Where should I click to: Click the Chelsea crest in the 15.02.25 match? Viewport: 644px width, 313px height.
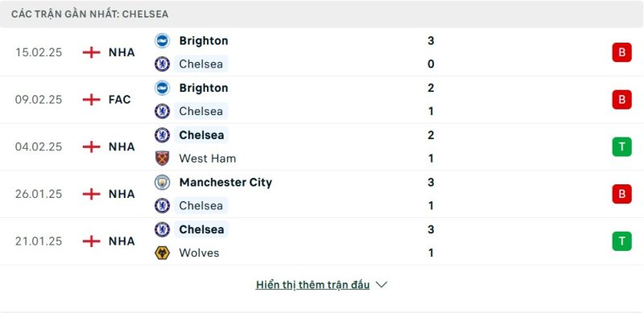[x=163, y=64]
